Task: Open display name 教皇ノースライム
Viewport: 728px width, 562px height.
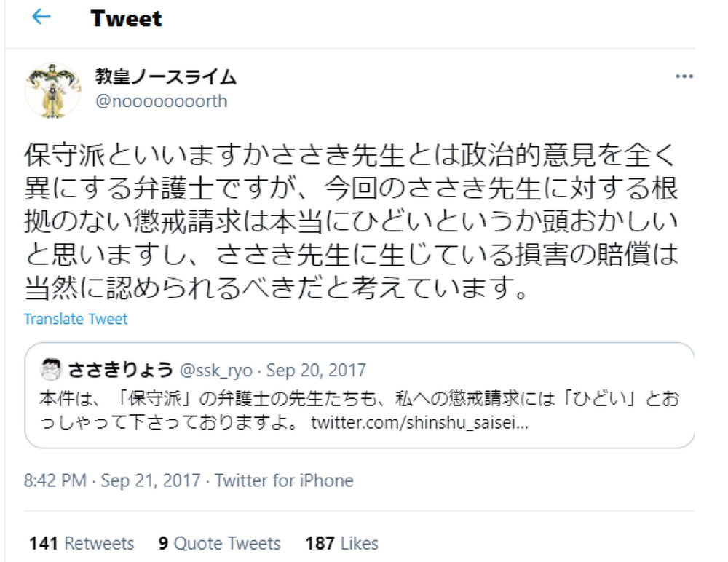Action: coord(166,76)
